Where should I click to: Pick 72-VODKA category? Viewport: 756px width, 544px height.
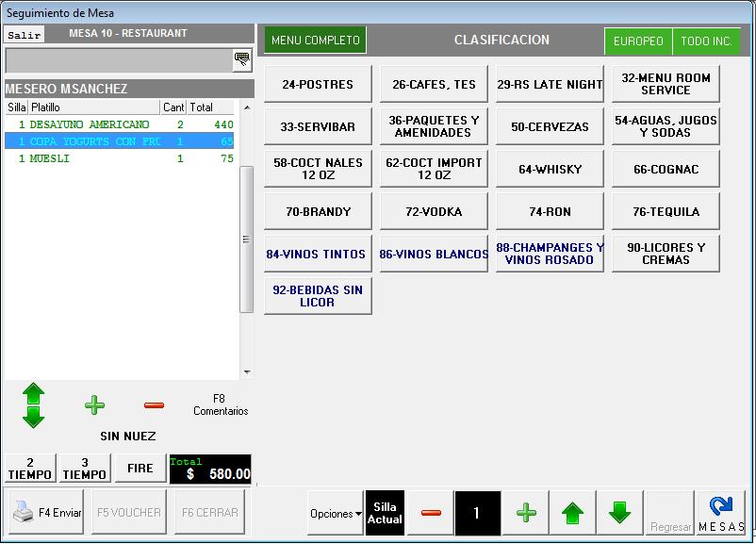[434, 212]
